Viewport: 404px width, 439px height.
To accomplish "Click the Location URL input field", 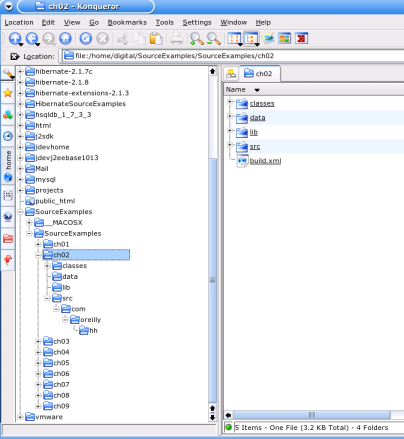I will point(233,56).
